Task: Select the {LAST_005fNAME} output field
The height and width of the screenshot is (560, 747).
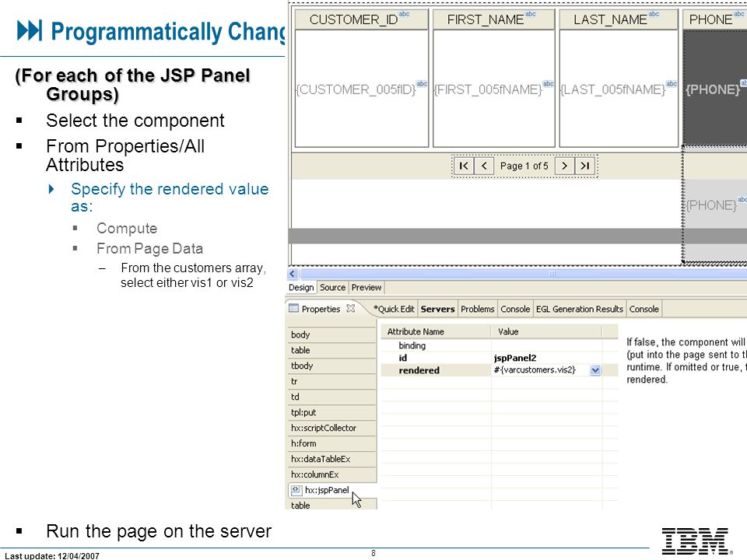Action: click(x=612, y=89)
